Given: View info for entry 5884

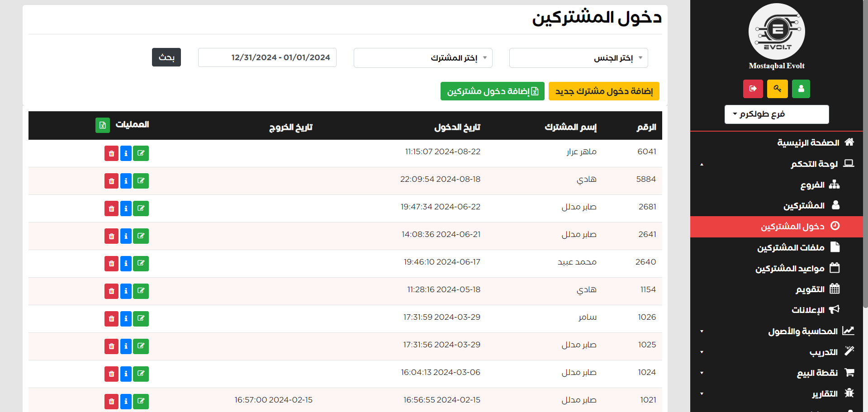Looking at the screenshot, I should point(126,181).
